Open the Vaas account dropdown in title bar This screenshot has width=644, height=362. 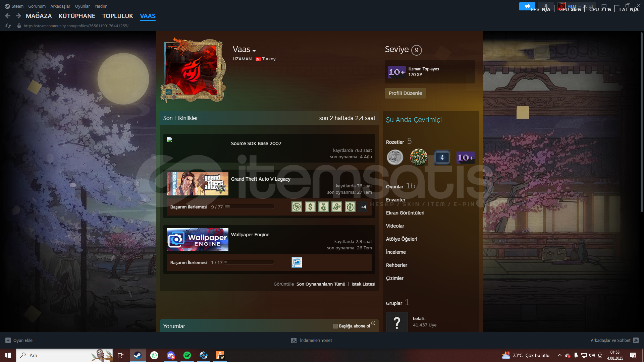574,6
